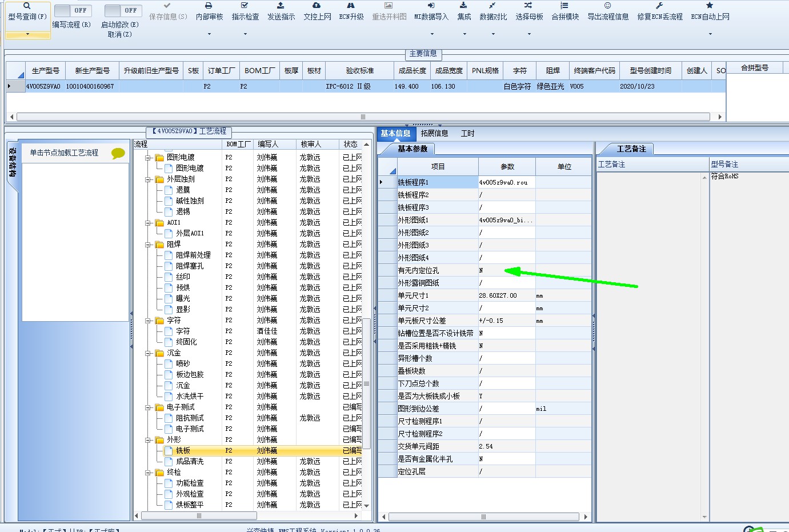This screenshot has width=789, height=532.
Task: Click the 喷砂 document icon
Action: pyautogui.click(x=169, y=363)
